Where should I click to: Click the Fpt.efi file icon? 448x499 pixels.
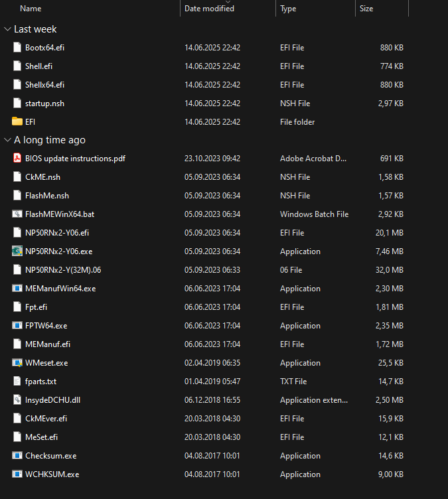[17, 307]
